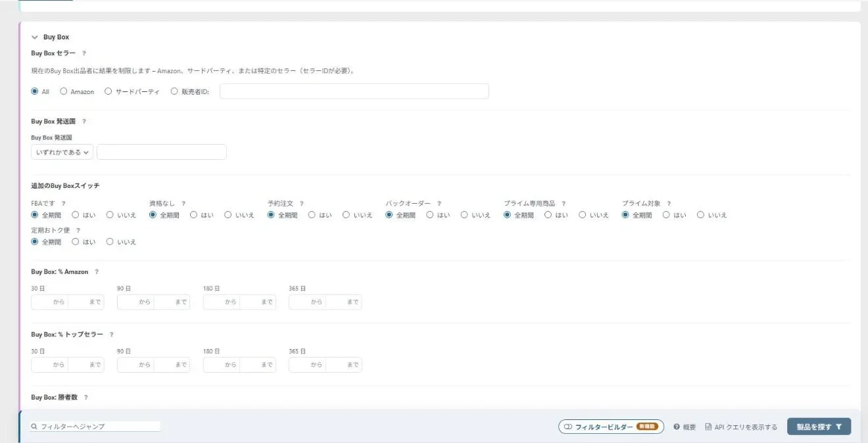Select 全期間 for FBAです
868x443 pixels.
[35, 215]
